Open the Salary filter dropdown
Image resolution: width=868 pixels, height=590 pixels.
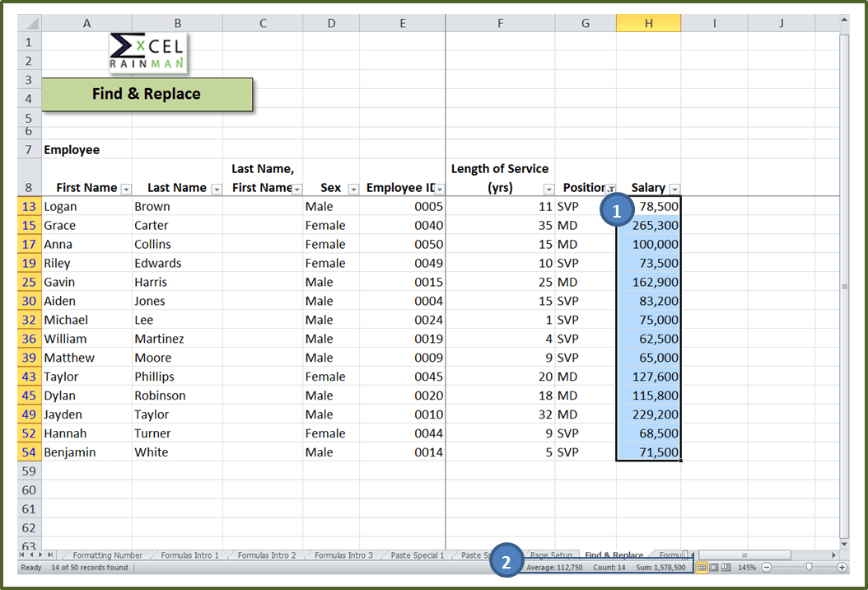(x=674, y=189)
